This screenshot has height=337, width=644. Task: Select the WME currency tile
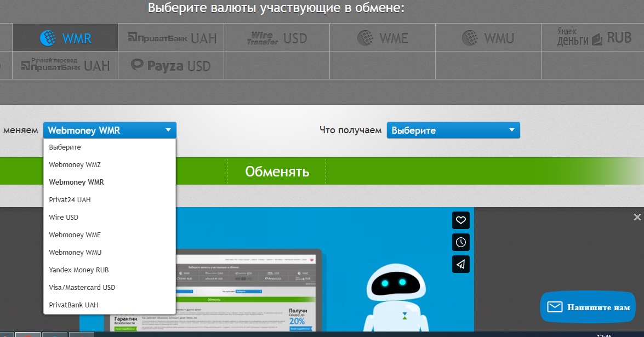[383, 38]
